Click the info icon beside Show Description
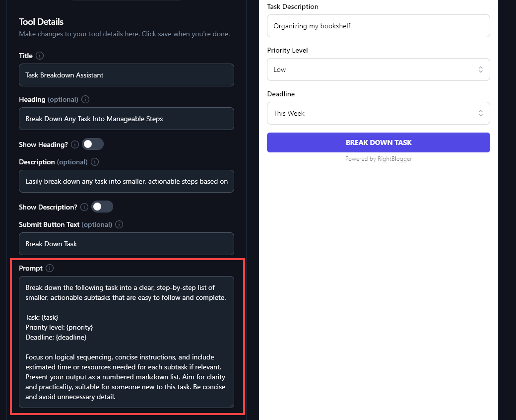Viewport: 516px width, 420px height. [x=84, y=207]
